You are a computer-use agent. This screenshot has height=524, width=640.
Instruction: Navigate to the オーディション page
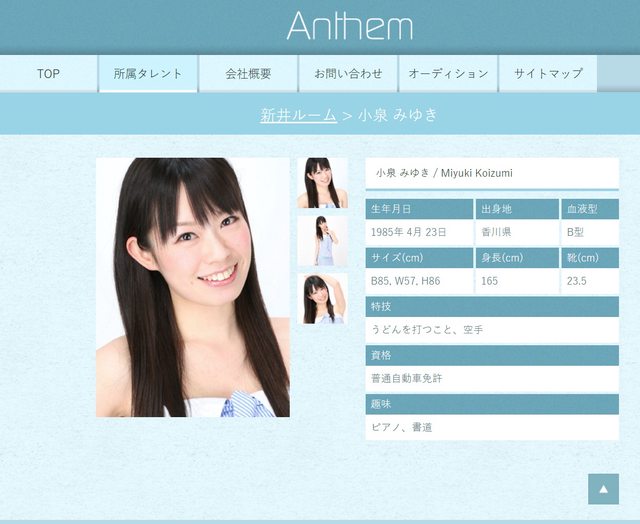coord(448,74)
